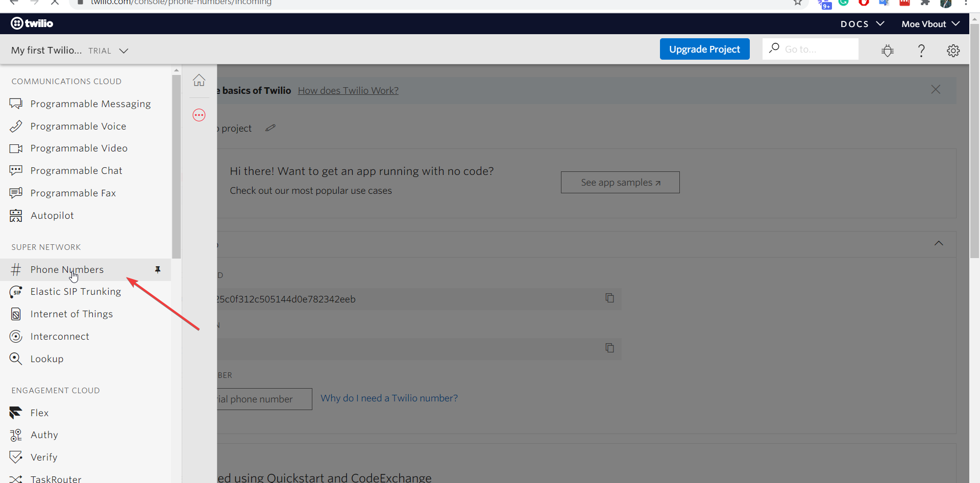Open the Moe Vbout account menu
The width and height of the screenshot is (980, 483).
pos(930,24)
